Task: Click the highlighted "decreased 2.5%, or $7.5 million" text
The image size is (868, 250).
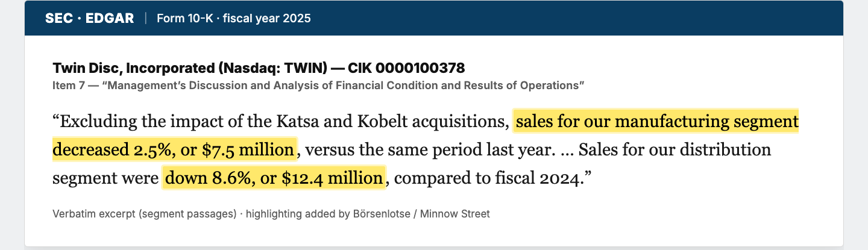Action: coord(174,149)
